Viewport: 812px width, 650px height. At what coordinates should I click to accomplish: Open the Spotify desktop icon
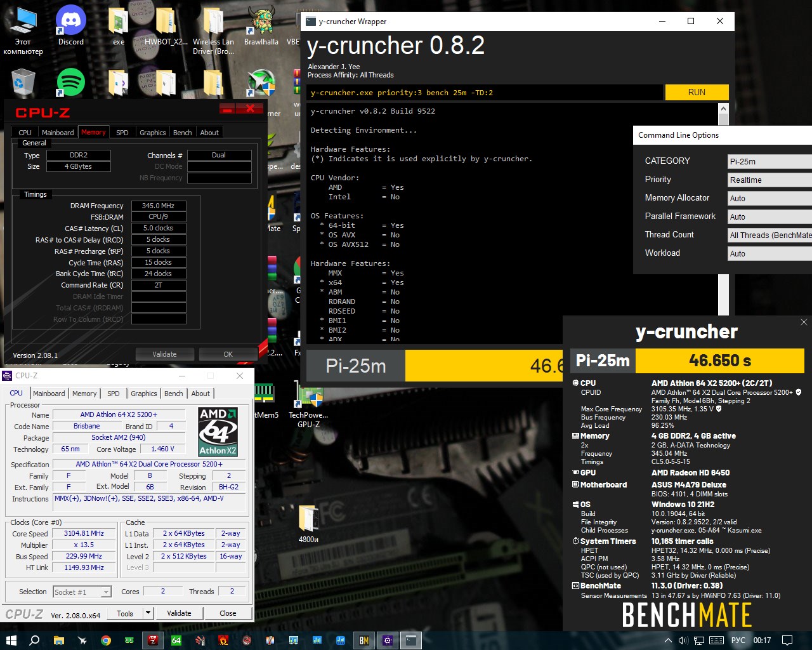(x=71, y=83)
